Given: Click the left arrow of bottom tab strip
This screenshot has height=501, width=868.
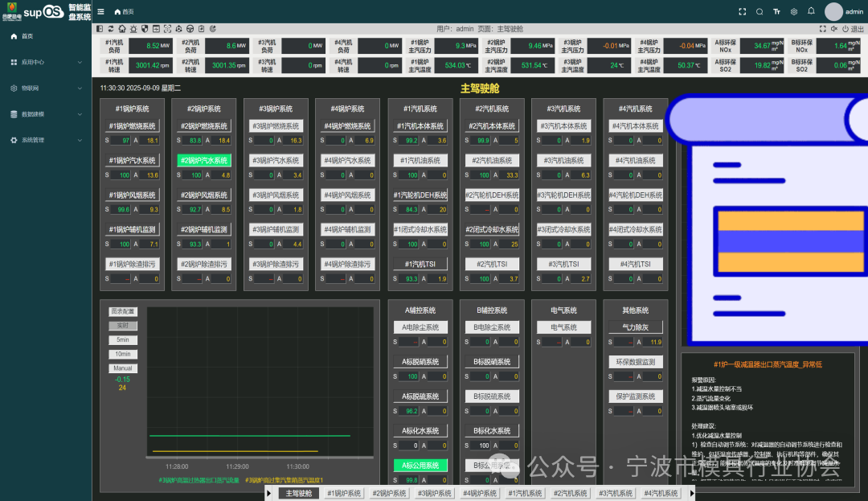Looking at the screenshot, I should 269,493.
